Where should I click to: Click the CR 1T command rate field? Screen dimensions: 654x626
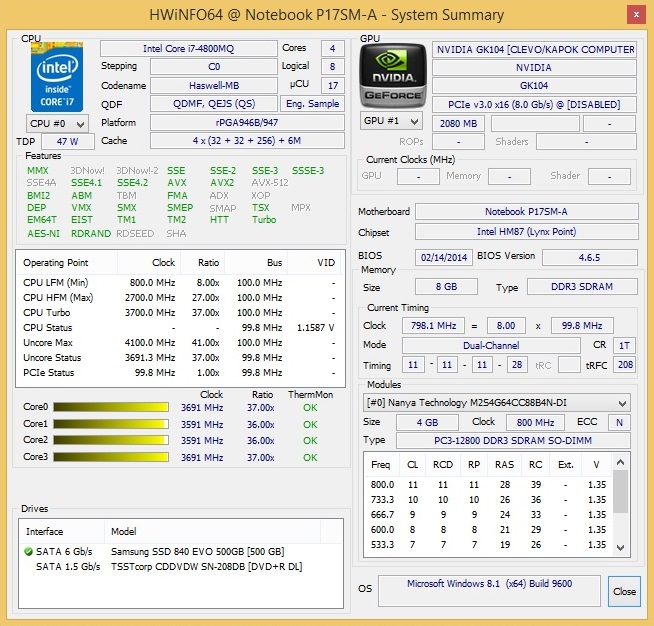(x=624, y=345)
